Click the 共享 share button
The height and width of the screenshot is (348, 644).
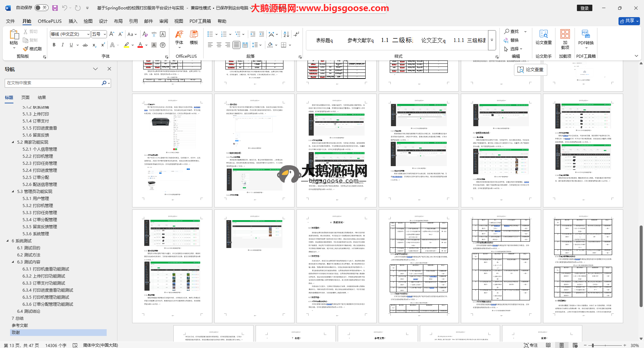629,21
